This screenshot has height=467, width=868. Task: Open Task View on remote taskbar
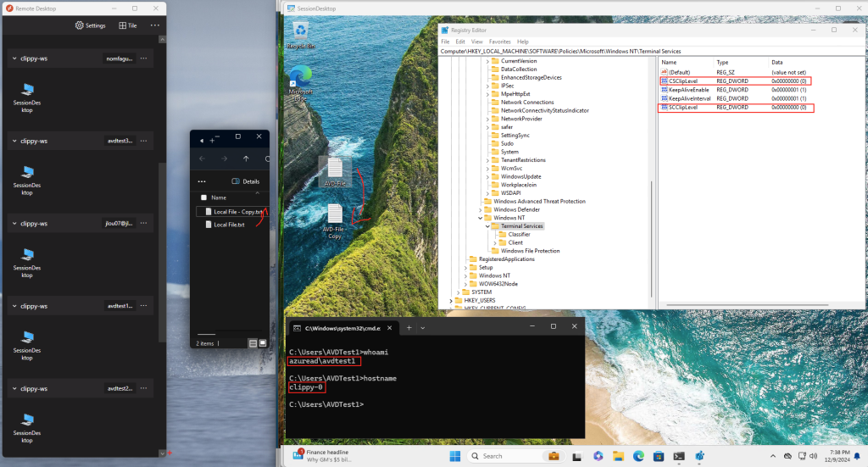[x=576, y=457]
